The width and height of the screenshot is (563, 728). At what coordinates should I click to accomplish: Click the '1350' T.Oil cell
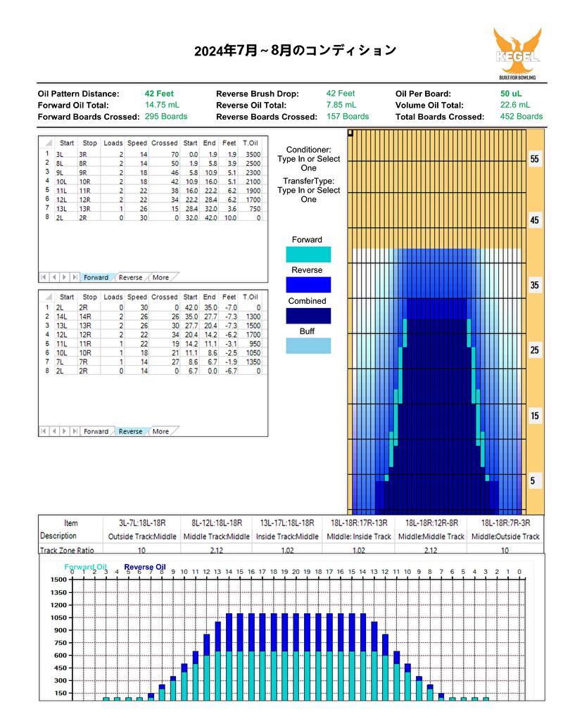(x=253, y=362)
